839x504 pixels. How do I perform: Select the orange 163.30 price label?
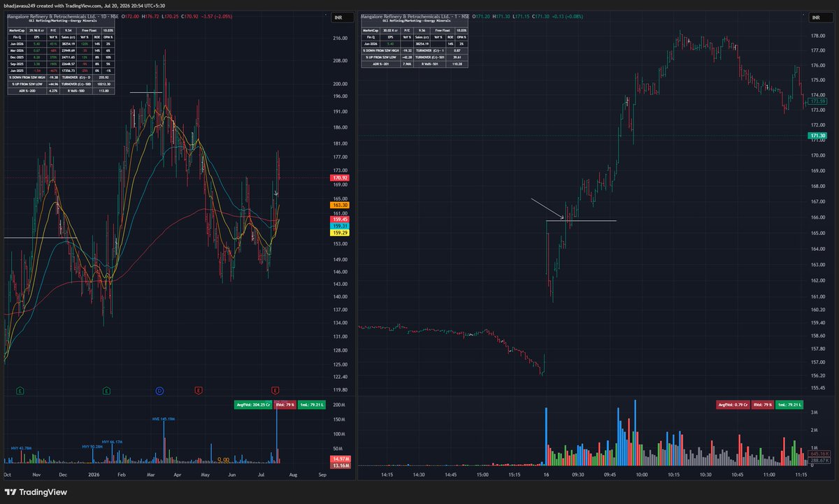point(340,206)
